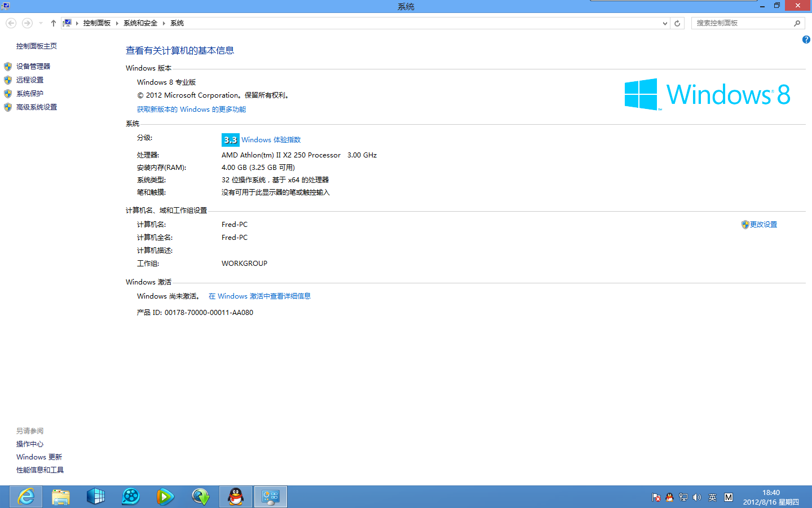
Task: Open 系统保护 from the sidebar
Action: tap(30, 94)
